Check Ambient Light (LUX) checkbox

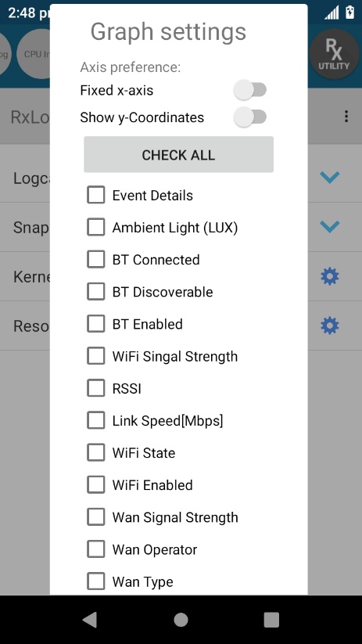(95, 227)
